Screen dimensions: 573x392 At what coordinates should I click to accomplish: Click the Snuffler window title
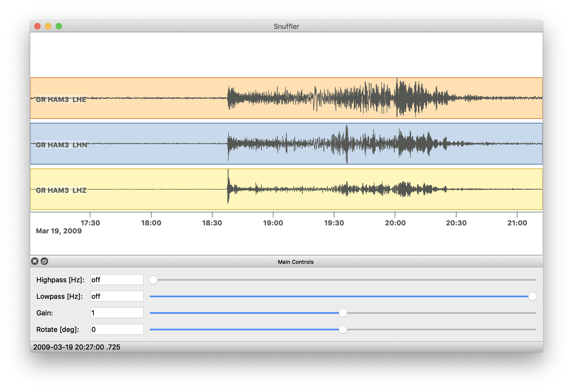click(x=286, y=26)
